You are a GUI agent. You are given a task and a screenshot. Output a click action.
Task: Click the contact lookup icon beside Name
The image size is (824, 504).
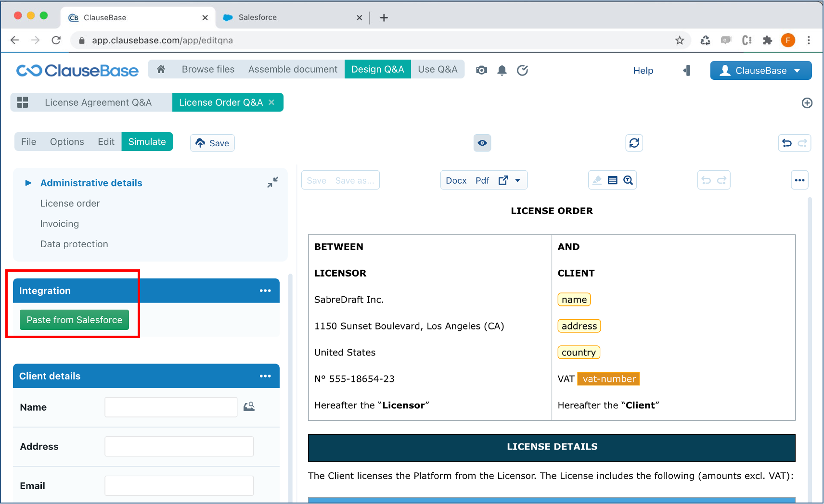point(249,407)
